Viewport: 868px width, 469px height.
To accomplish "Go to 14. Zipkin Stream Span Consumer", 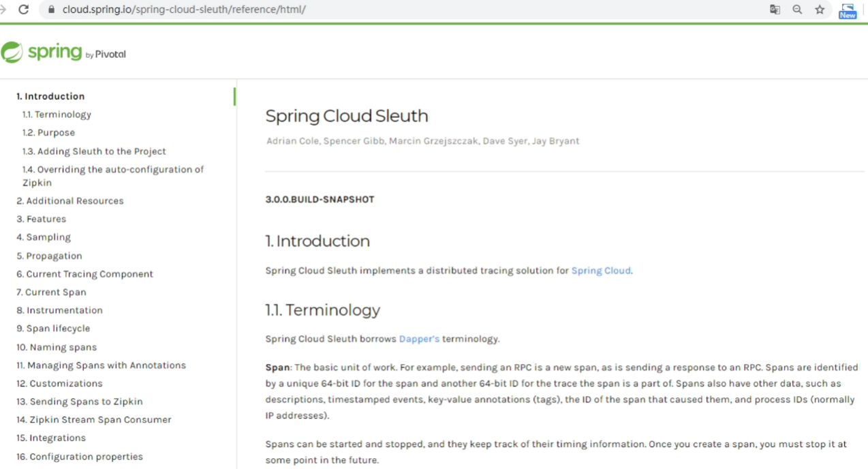I will pos(94,420).
